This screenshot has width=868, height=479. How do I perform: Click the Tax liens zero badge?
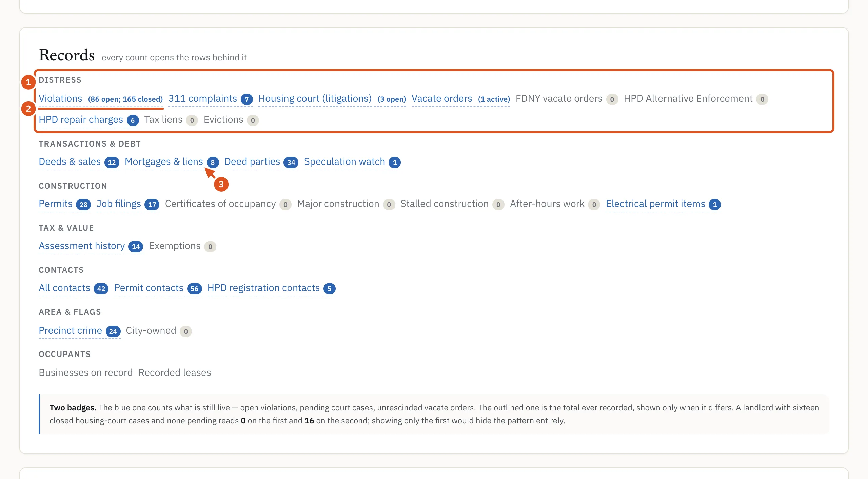[x=192, y=120]
